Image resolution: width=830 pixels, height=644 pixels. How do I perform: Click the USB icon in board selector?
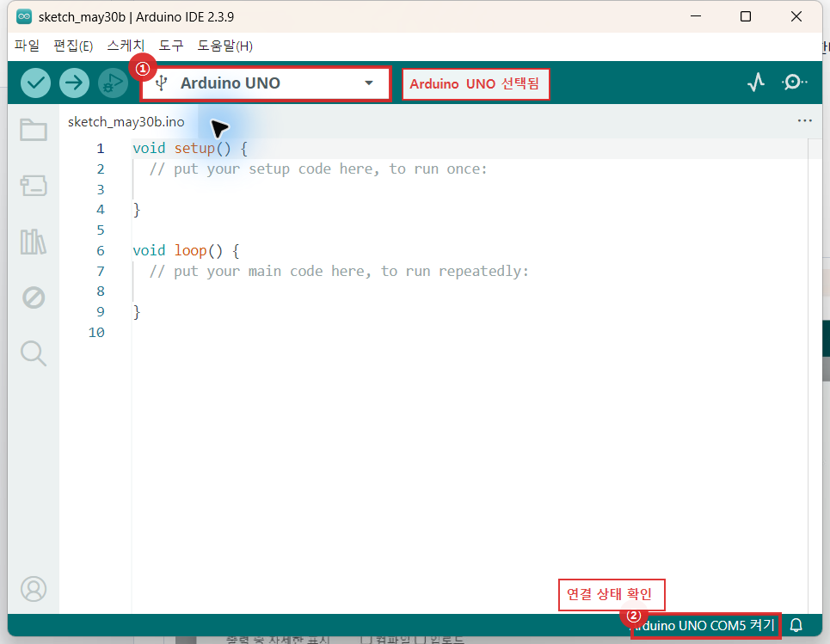click(x=162, y=83)
